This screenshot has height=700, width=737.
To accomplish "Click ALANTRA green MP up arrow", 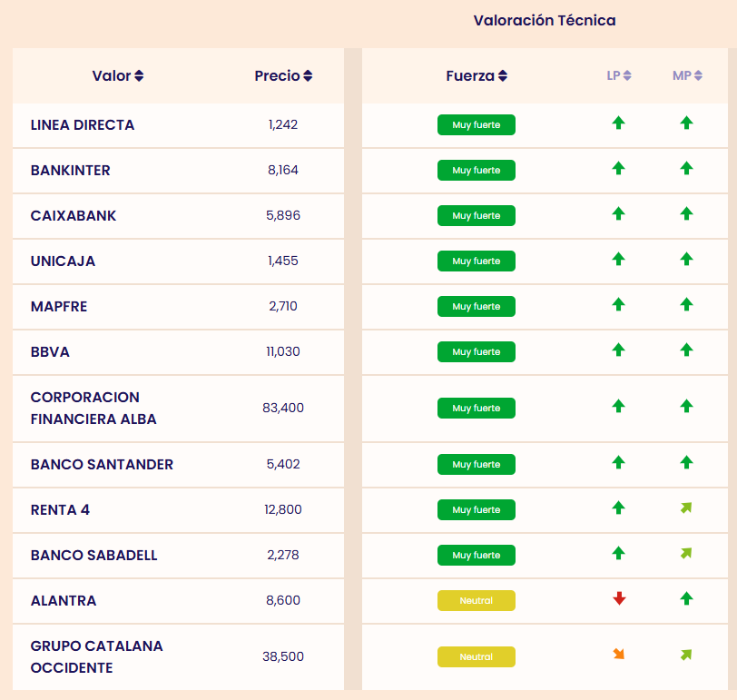I will (686, 599).
